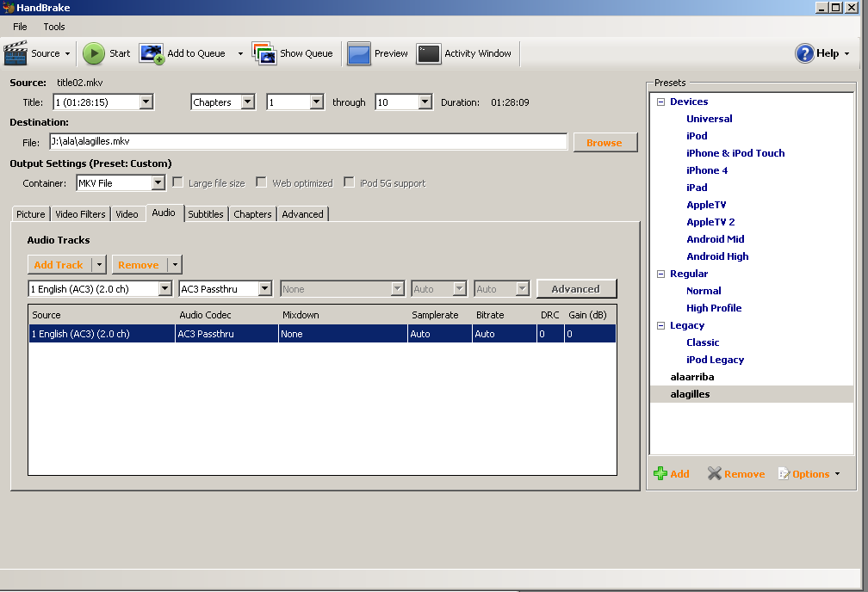Collapse the Devices preset group
The height and width of the screenshot is (592, 868).
tap(660, 102)
